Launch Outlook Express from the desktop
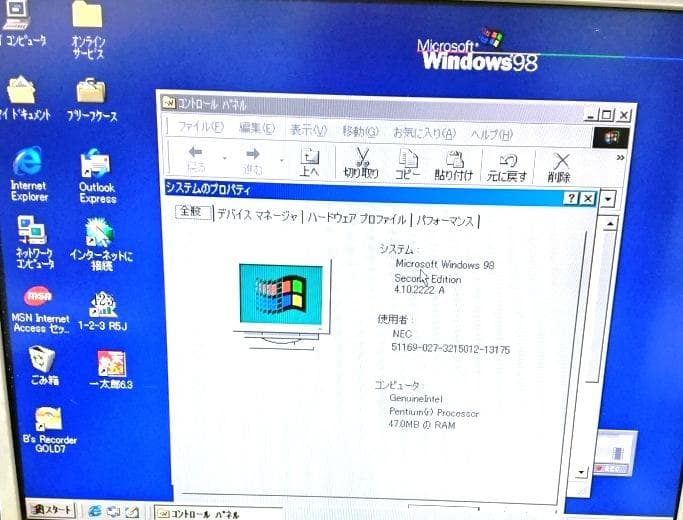 click(x=98, y=176)
